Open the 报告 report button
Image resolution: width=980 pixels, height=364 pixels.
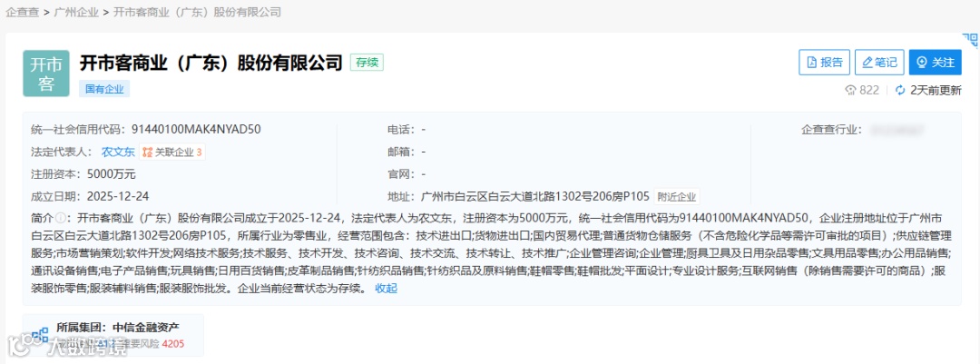[x=824, y=62]
